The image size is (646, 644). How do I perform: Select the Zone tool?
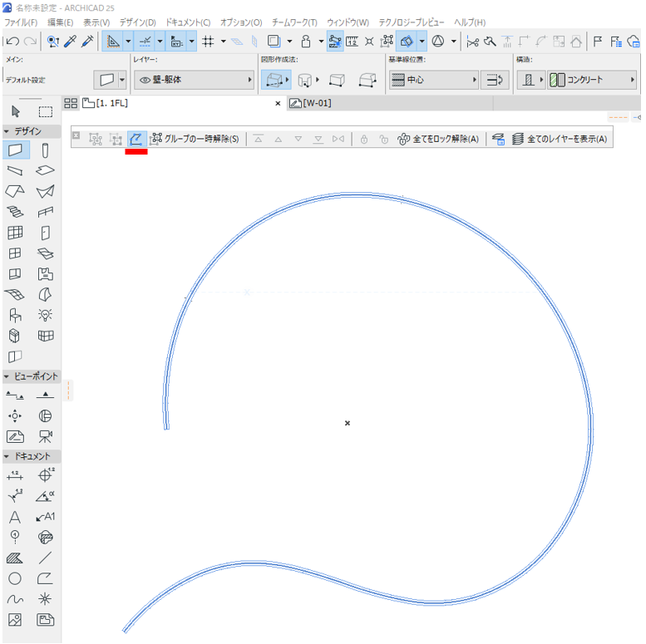point(46,274)
